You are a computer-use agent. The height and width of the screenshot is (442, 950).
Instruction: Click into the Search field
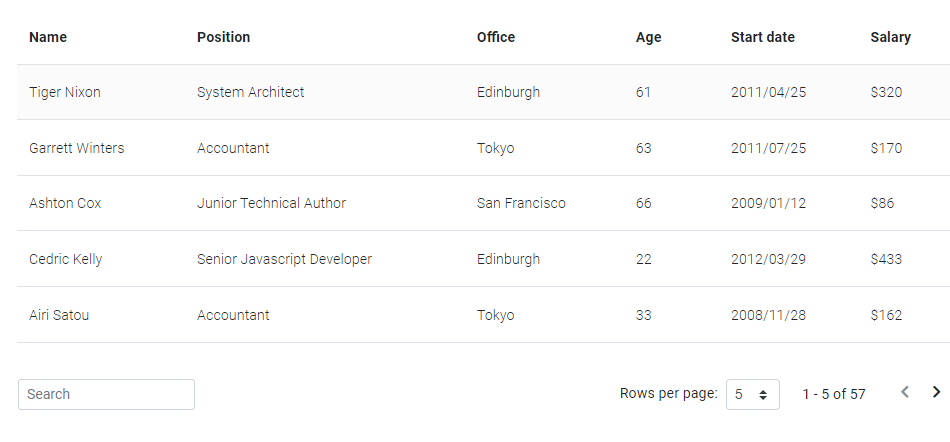(107, 394)
